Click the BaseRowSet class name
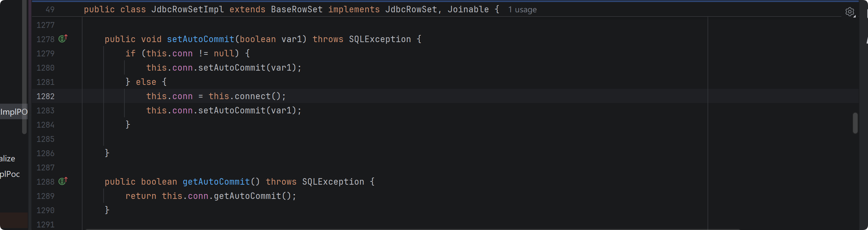Image resolution: width=868 pixels, height=230 pixels. [297, 9]
